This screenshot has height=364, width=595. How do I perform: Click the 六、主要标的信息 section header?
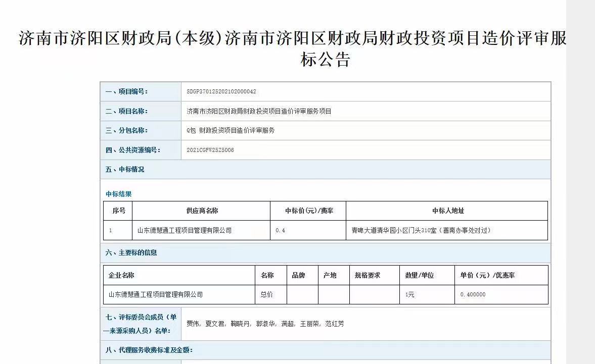131,252
